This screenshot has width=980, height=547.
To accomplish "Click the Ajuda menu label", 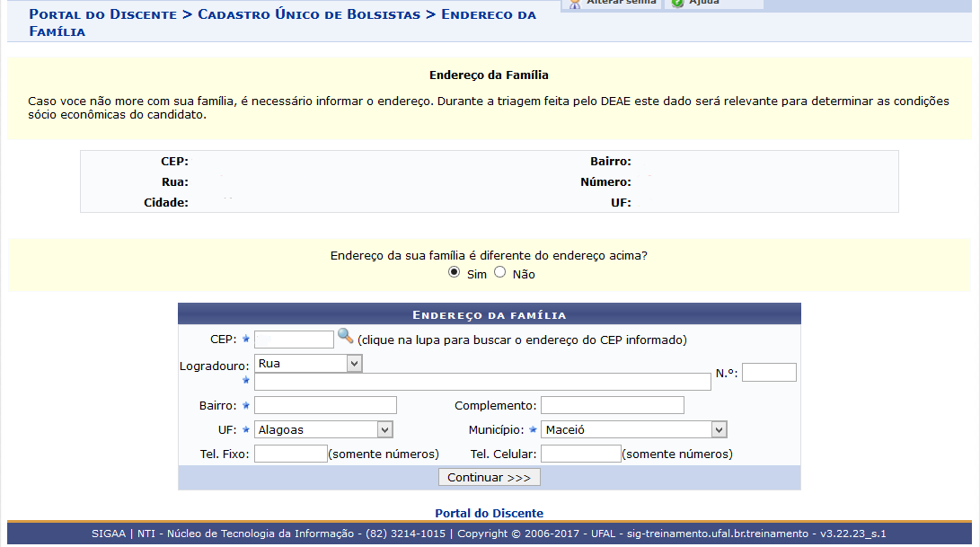I will pos(704,4).
